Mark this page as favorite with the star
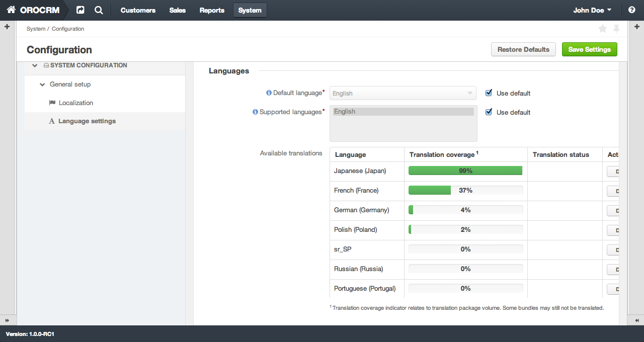644x342 pixels. [602, 29]
